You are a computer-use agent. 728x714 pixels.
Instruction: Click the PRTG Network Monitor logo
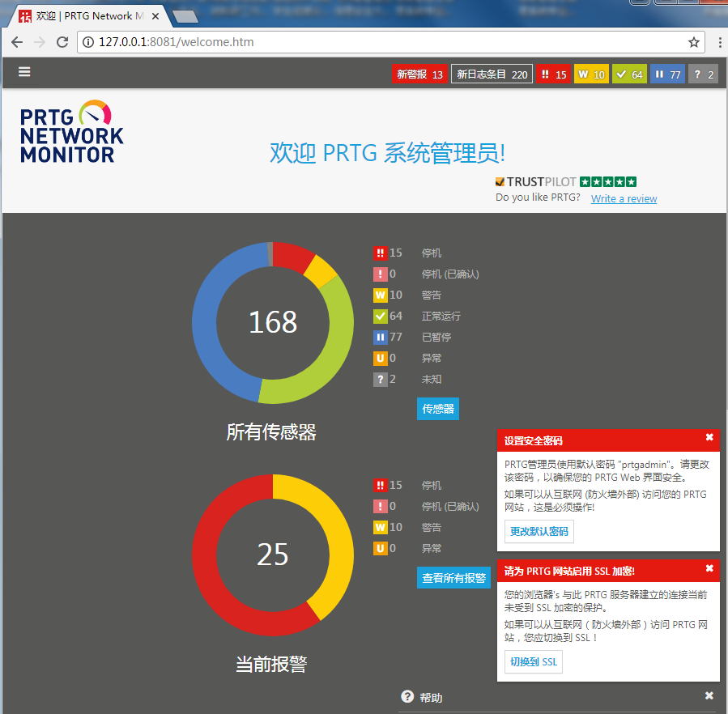[x=71, y=130]
